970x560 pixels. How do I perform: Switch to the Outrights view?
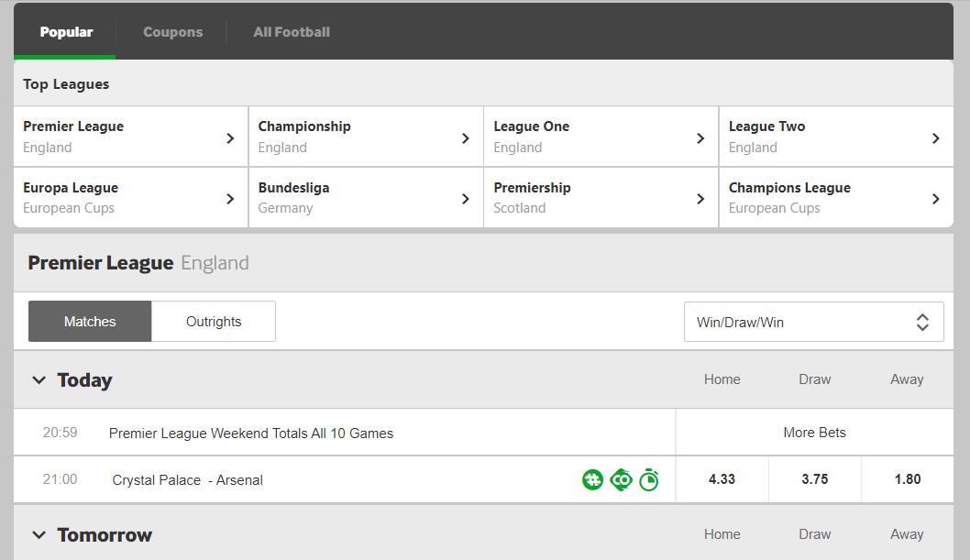click(214, 322)
